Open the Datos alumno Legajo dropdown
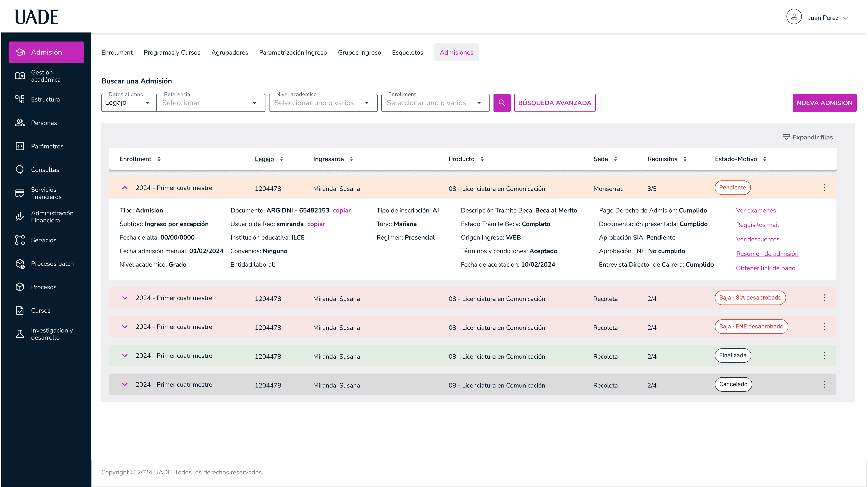 (128, 103)
